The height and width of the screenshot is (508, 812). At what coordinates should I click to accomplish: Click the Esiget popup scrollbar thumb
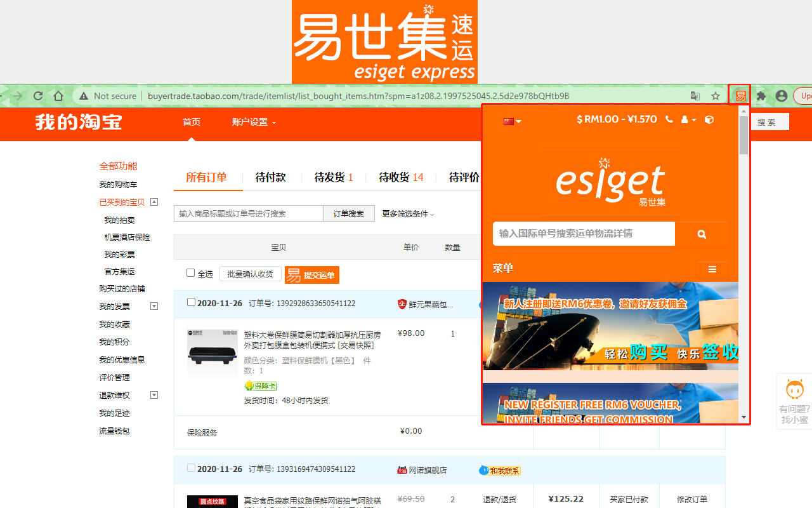[743, 135]
